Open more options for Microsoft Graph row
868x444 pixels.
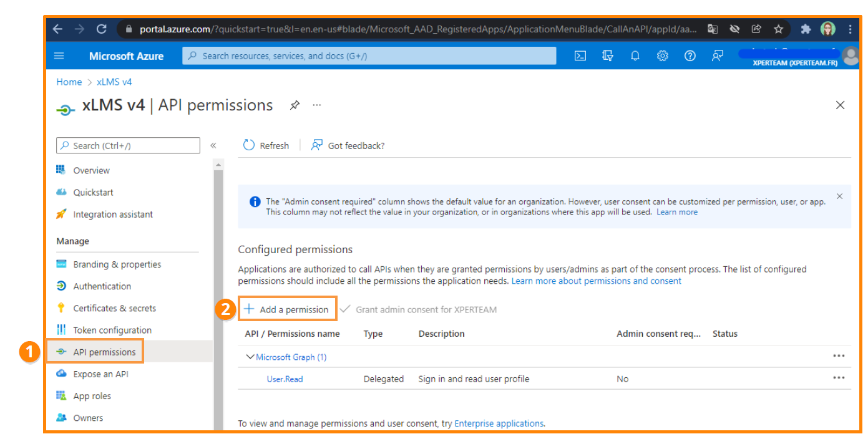click(838, 356)
